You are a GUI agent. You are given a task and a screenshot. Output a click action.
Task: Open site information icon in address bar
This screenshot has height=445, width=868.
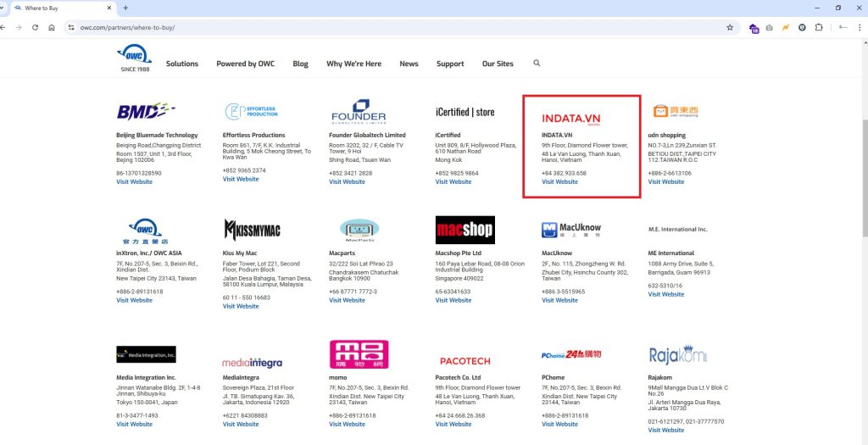click(71, 27)
